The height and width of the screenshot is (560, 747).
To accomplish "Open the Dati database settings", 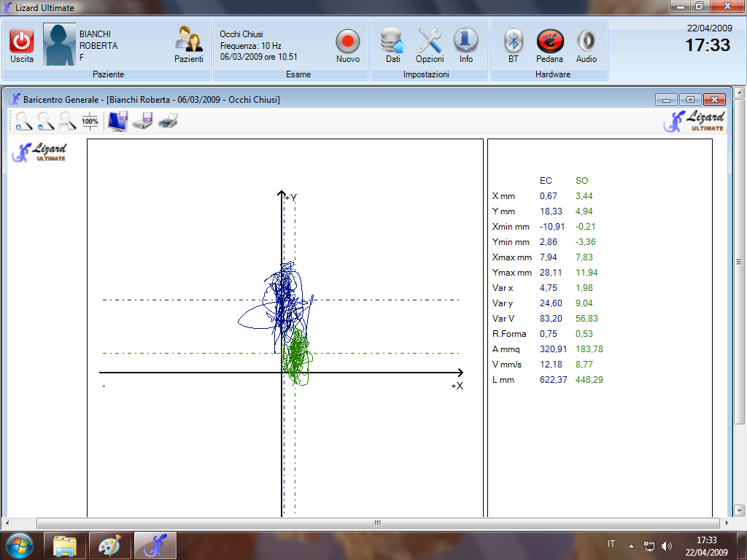I will click(x=393, y=42).
